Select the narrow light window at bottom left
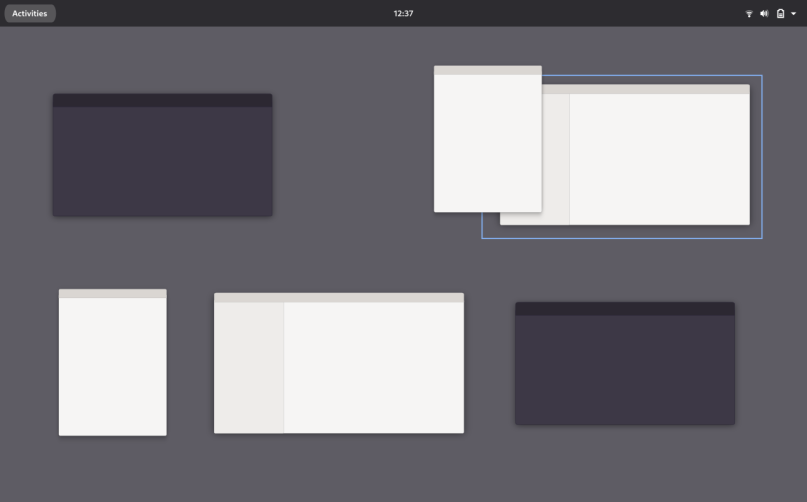 pyautogui.click(x=112, y=367)
